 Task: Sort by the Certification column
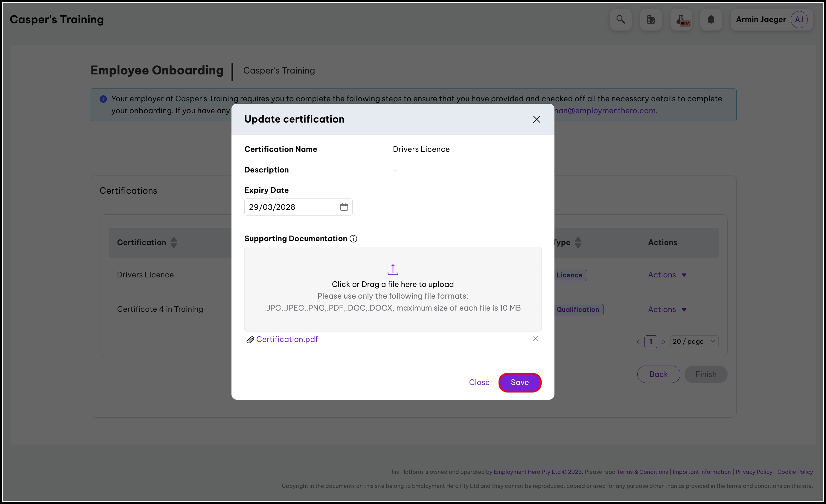[x=174, y=242]
